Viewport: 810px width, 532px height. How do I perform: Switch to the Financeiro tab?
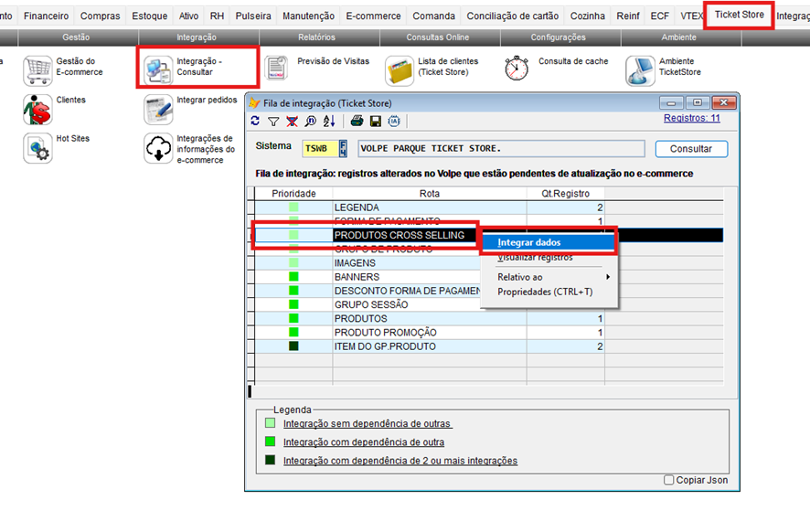(46, 16)
